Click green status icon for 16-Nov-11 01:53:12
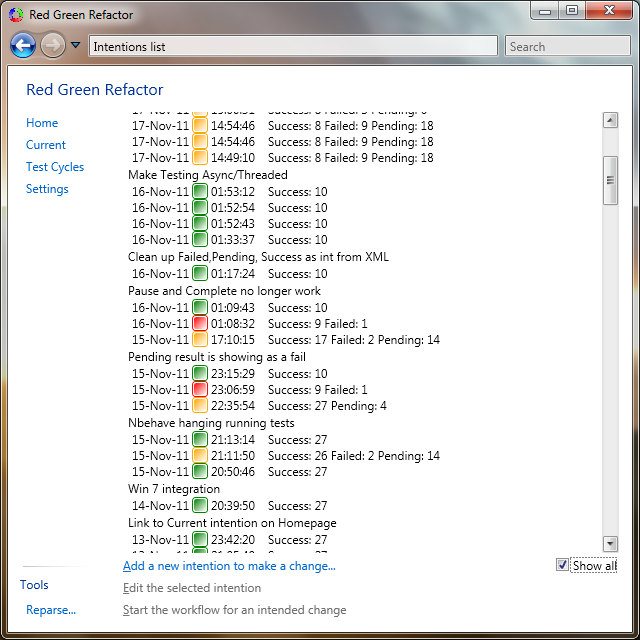Screen dimensions: 640x640 (200, 192)
